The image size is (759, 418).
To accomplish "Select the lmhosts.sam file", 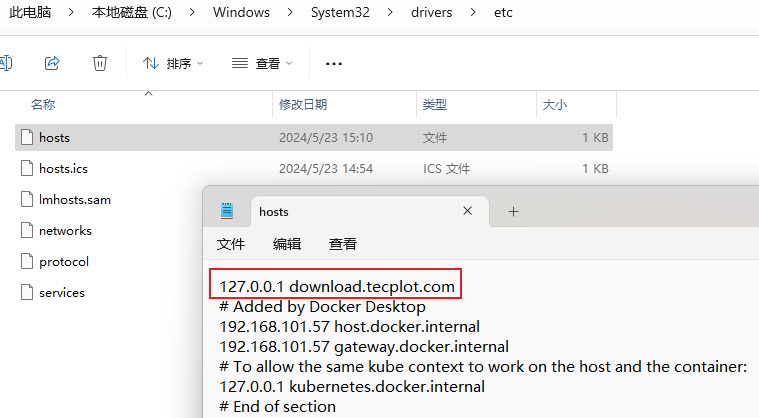I will coord(74,199).
